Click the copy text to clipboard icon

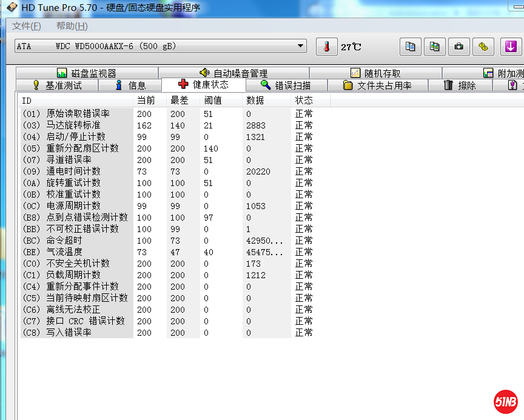click(x=411, y=47)
